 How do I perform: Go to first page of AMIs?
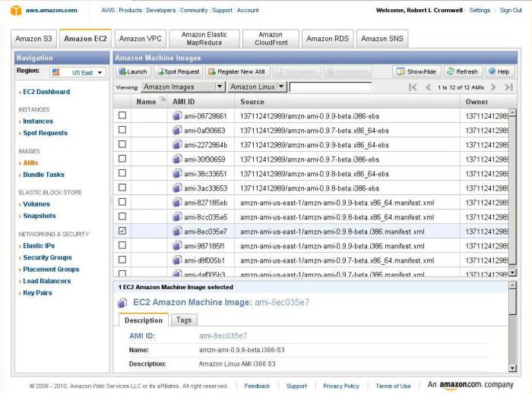[x=413, y=87]
